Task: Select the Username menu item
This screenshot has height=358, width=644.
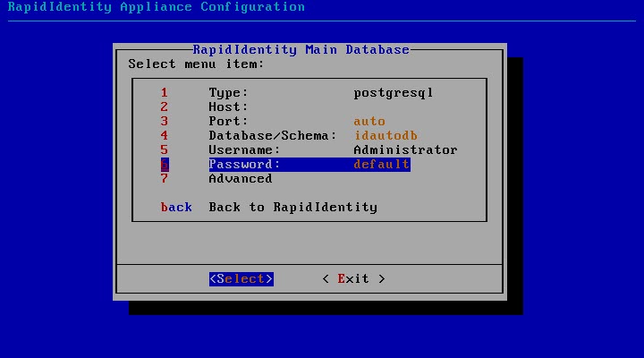Action: pyautogui.click(x=309, y=150)
